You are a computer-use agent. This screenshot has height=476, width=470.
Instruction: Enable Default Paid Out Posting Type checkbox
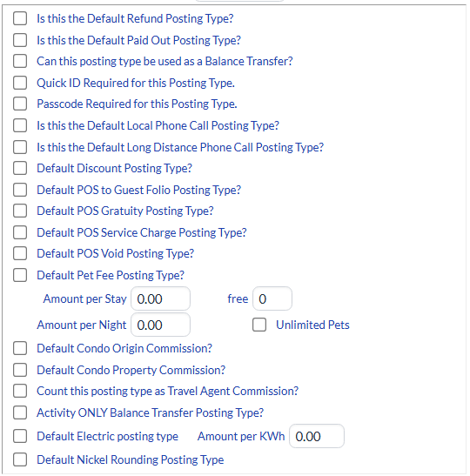20,40
